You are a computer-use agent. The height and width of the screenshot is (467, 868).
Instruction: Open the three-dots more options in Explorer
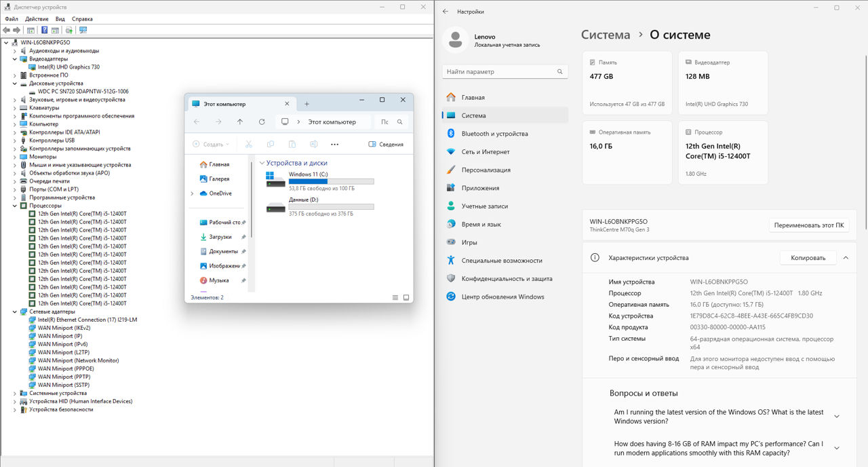334,145
